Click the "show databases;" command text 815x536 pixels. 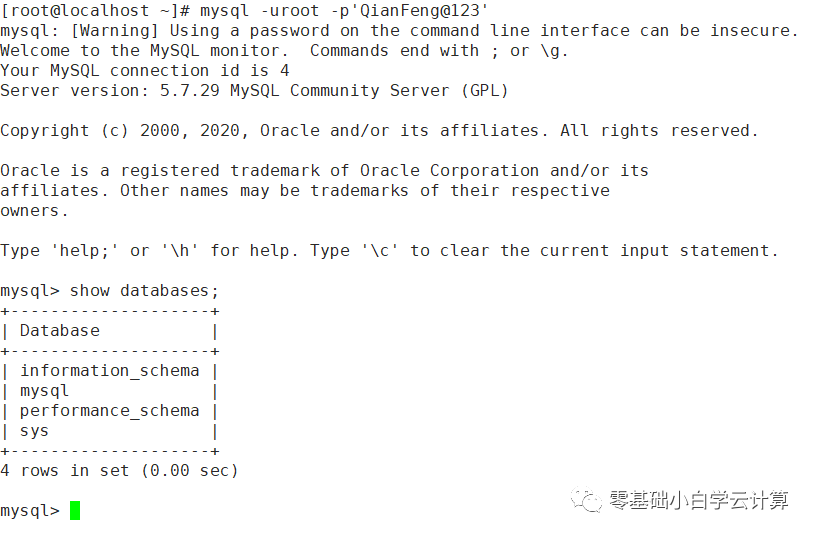coord(144,291)
